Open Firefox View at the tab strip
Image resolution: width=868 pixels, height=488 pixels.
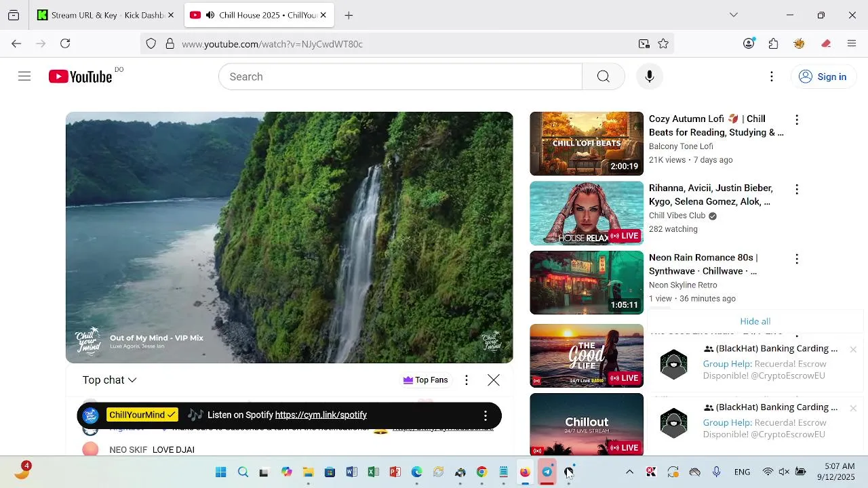pos(14,15)
